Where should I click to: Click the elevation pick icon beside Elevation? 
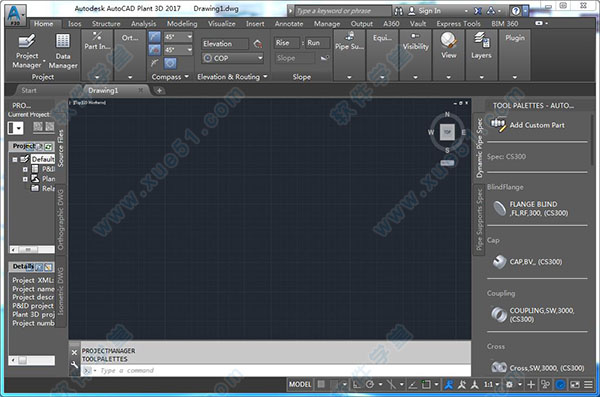(x=258, y=44)
